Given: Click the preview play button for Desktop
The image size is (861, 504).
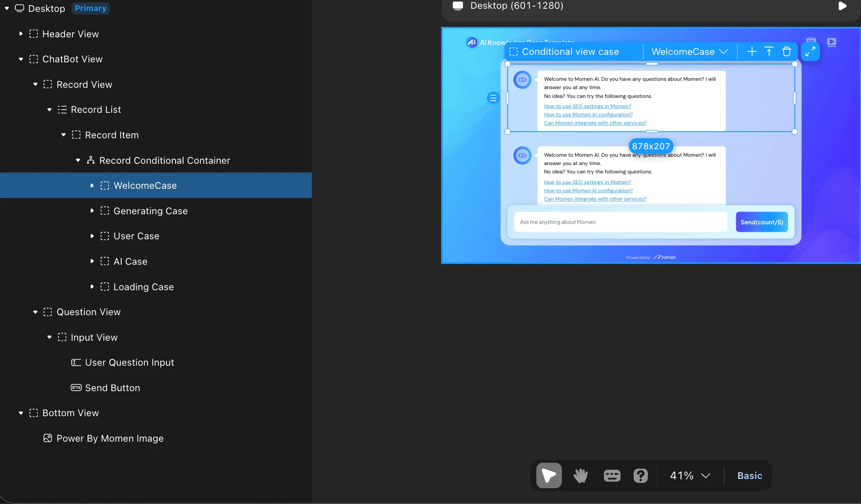Looking at the screenshot, I should [842, 6].
